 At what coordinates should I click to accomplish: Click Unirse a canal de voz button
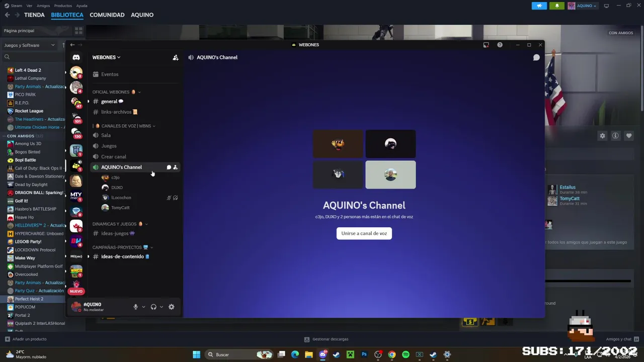coord(364,233)
